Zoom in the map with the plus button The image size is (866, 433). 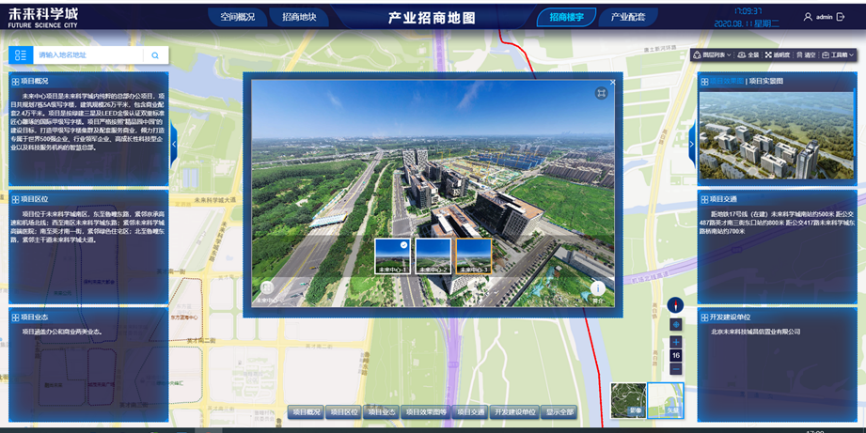[676, 342]
